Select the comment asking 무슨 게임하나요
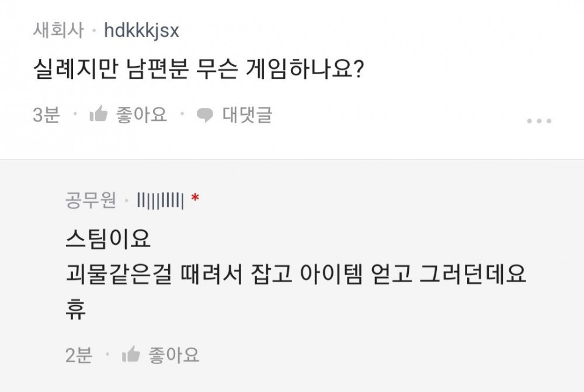 (x=199, y=71)
